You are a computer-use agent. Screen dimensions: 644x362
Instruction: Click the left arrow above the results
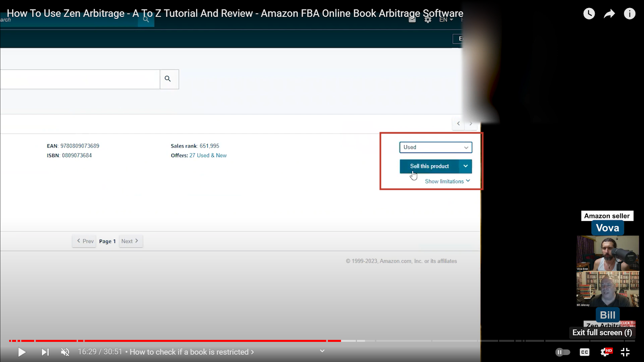(458, 124)
